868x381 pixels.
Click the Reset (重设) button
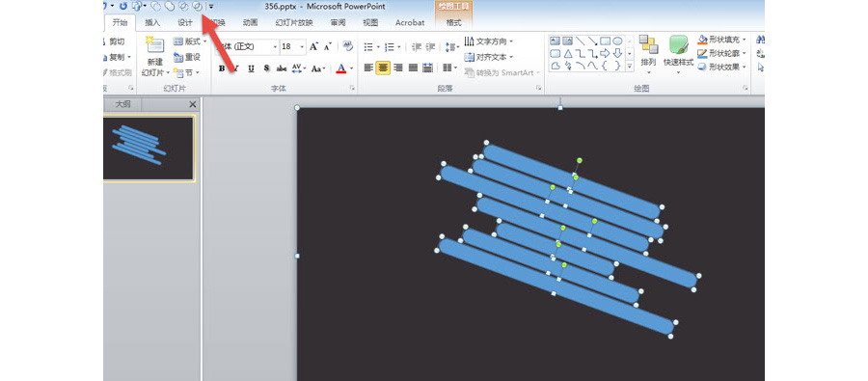coord(187,57)
